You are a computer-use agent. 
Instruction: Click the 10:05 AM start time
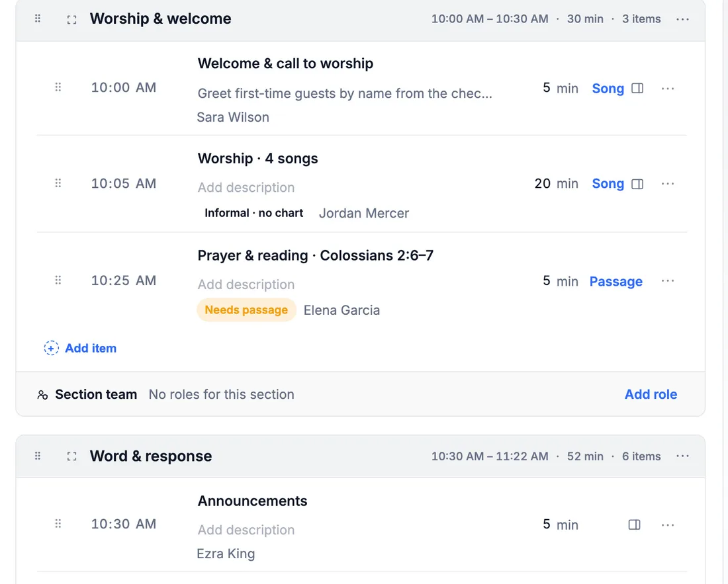124,184
